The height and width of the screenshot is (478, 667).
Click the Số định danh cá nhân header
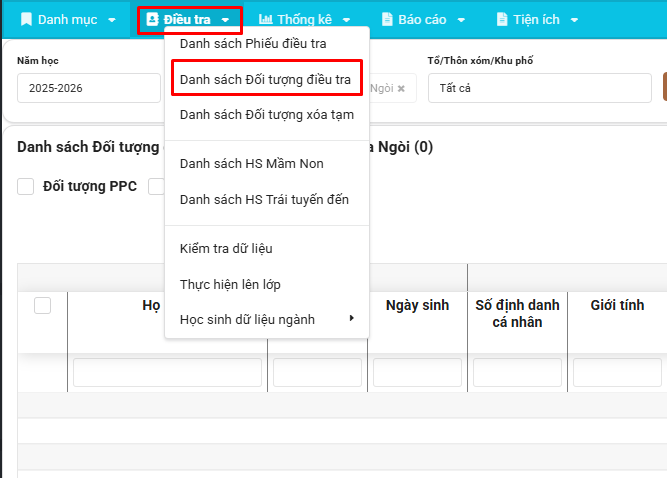pos(517,313)
